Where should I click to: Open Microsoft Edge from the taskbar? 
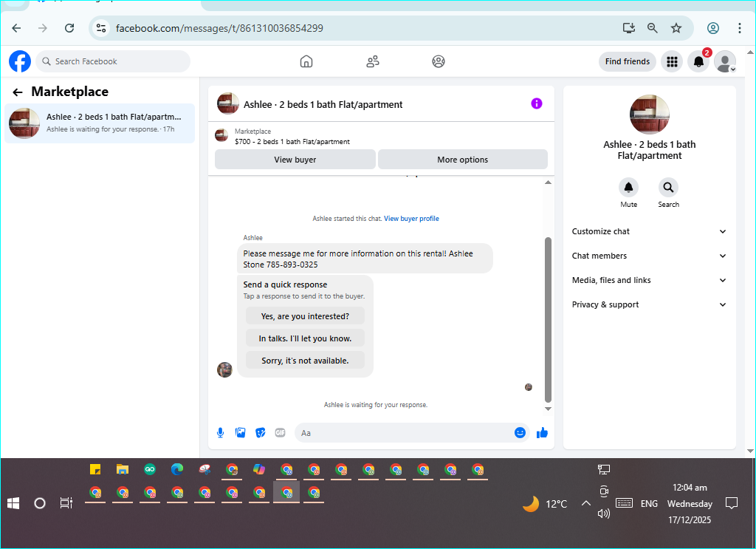pyautogui.click(x=177, y=469)
